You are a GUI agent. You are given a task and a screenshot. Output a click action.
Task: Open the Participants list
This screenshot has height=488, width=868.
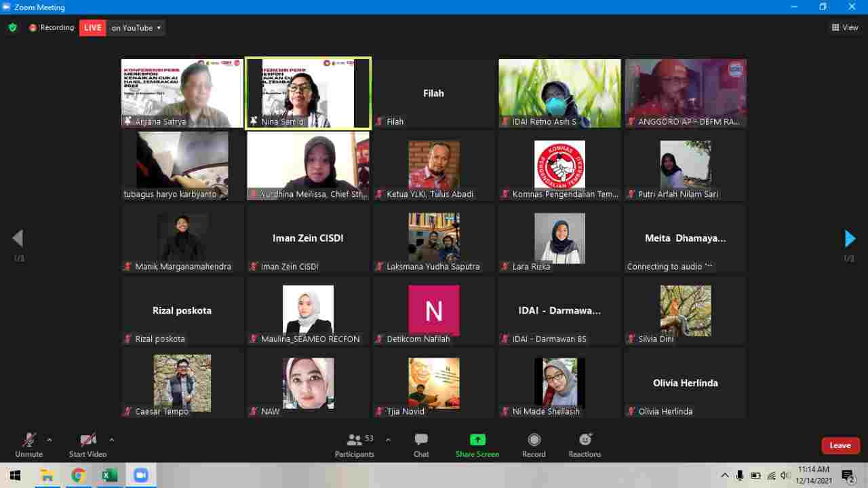[x=354, y=445]
